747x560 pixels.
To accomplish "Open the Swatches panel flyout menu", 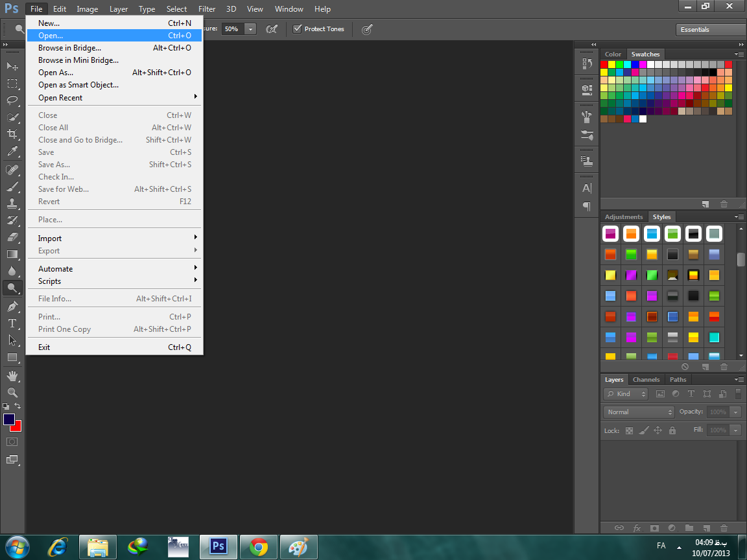I will (x=739, y=54).
